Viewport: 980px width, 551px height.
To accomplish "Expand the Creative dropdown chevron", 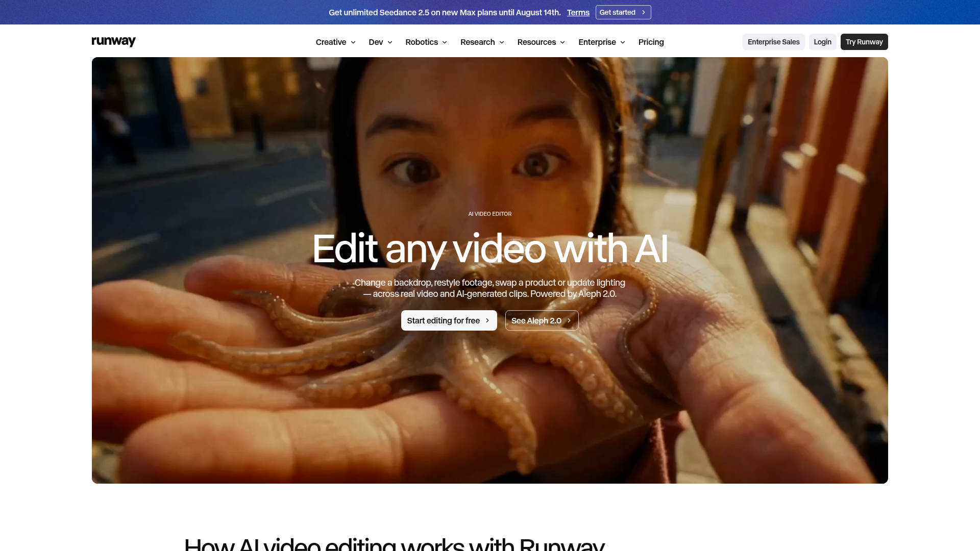I will coord(353,42).
